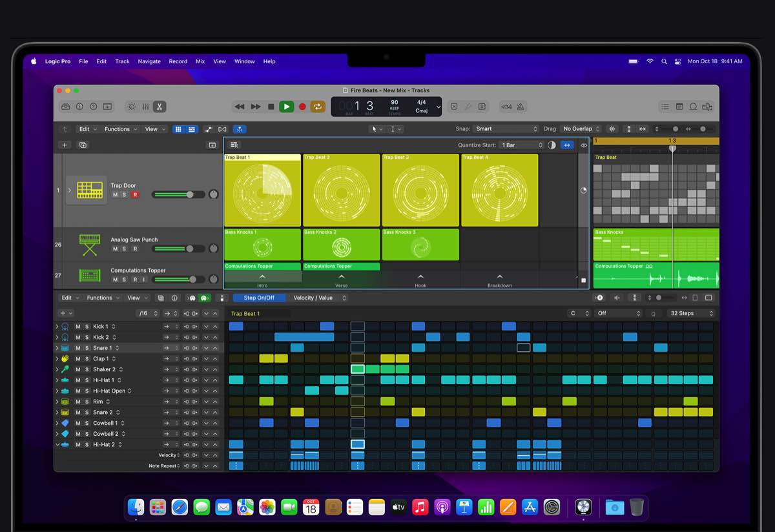Screen dimensions: 775x532
Task: Start recording with the red Record button
Action: 302,107
